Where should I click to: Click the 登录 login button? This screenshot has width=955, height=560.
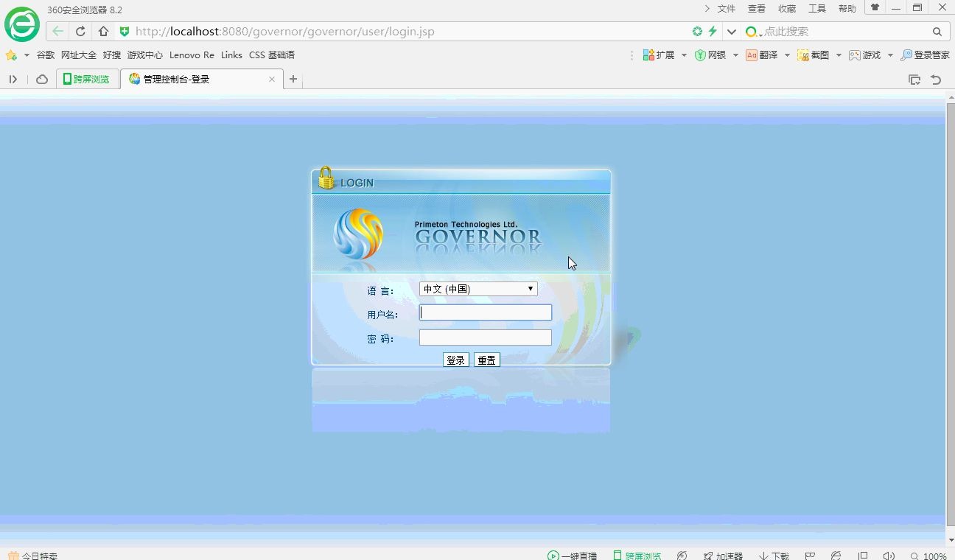[456, 360]
